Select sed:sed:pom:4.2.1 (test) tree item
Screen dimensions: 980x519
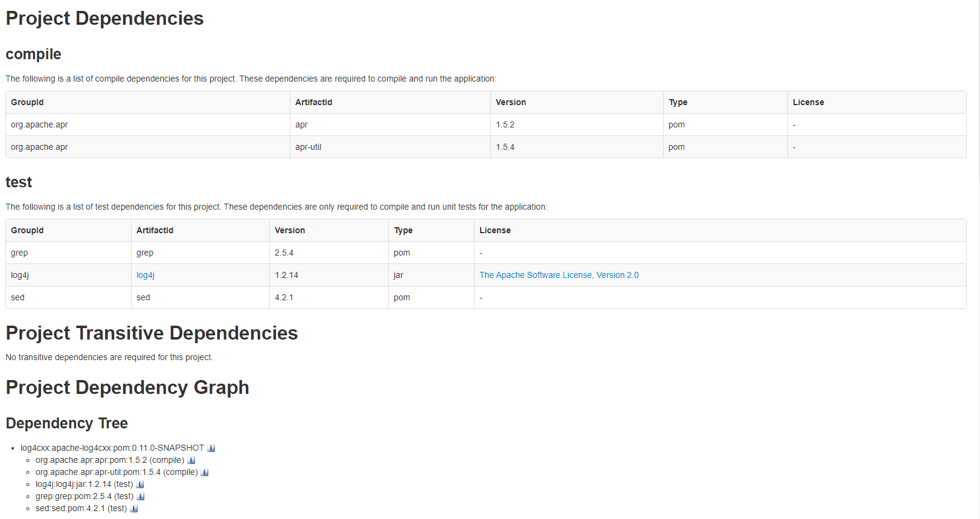[82, 509]
